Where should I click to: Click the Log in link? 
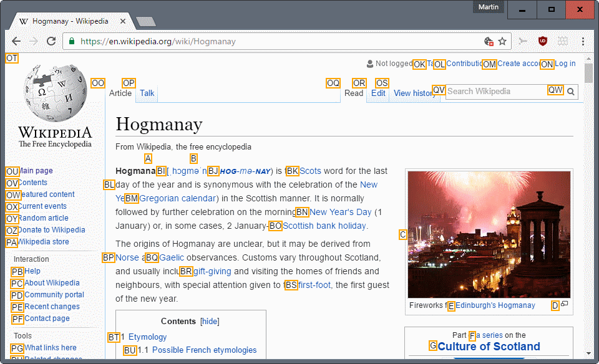point(565,64)
